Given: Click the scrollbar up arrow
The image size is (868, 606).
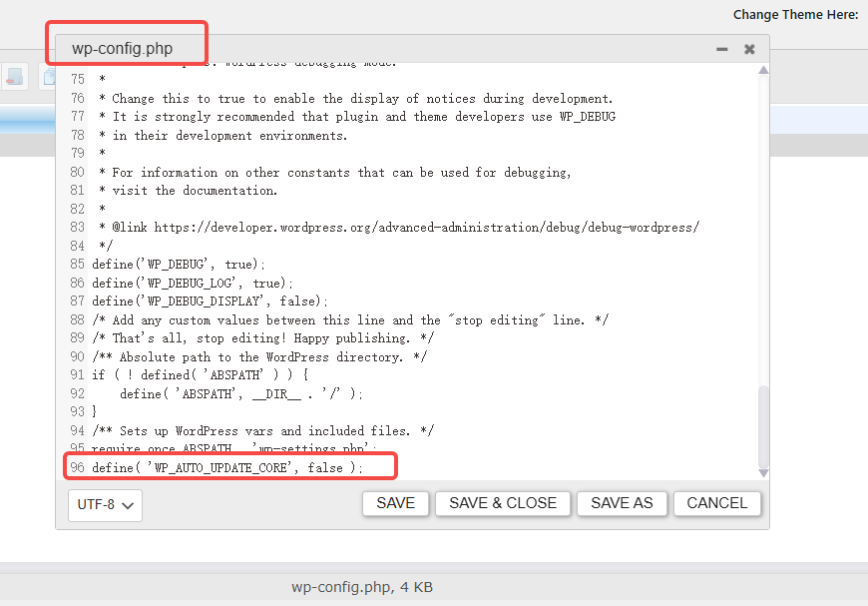Looking at the screenshot, I should [x=763, y=68].
